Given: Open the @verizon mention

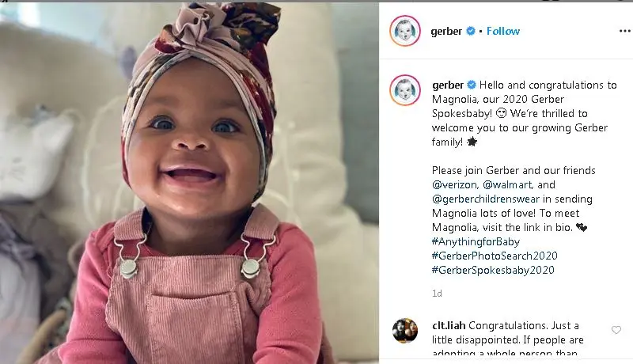Looking at the screenshot, I should pos(455,185).
